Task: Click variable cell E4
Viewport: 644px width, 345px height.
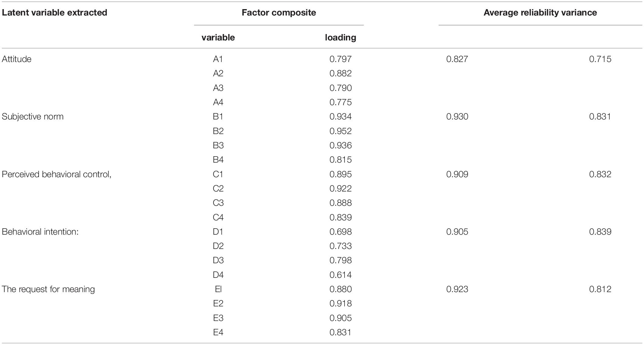Action: click(218, 332)
